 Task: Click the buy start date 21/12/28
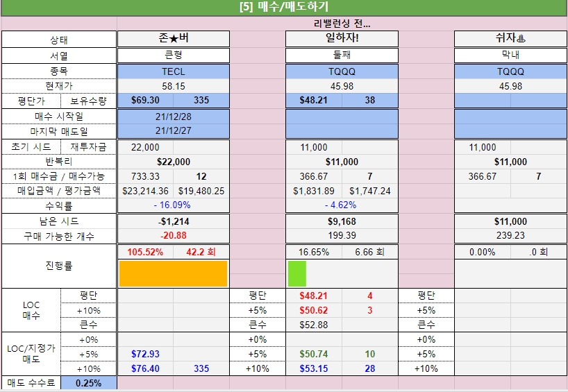pyautogui.click(x=174, y=117)
